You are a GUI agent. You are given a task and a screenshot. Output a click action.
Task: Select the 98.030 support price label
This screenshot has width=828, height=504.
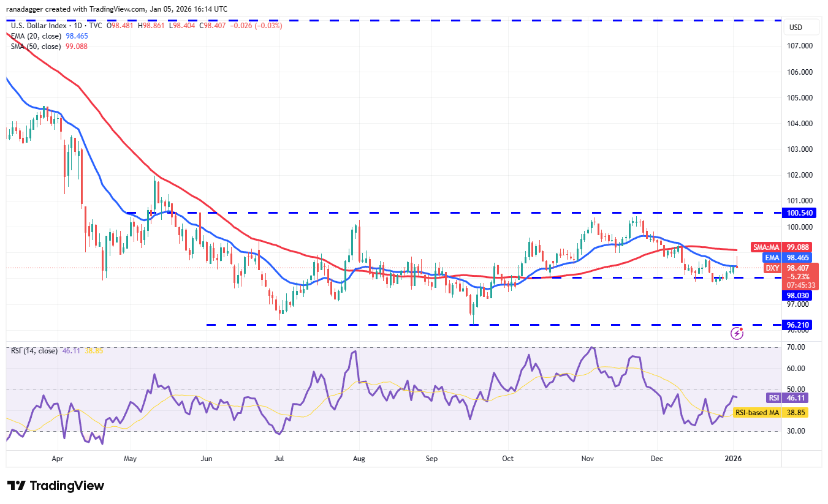(797, 295)
